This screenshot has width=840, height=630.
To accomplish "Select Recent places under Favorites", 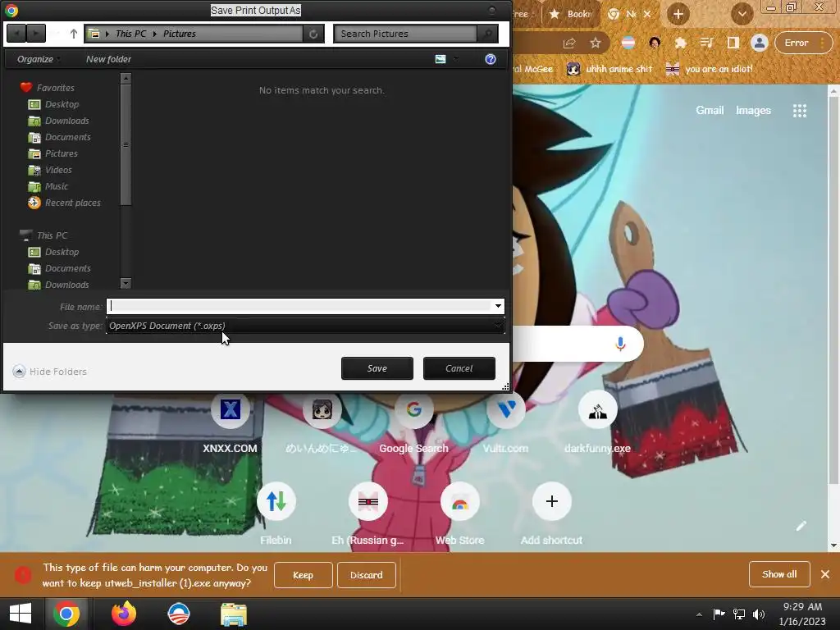I will coord(64,203).
